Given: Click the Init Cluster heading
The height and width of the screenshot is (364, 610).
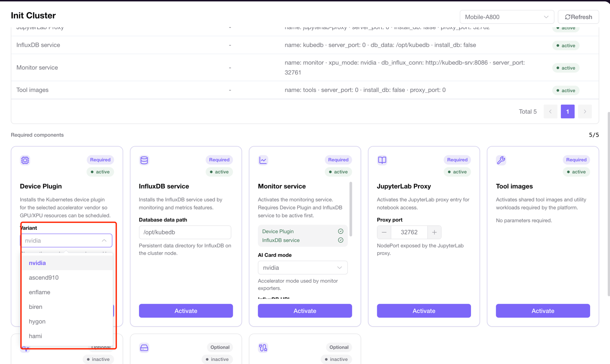Looking at the screenshot, I should [x=33, y=15].
